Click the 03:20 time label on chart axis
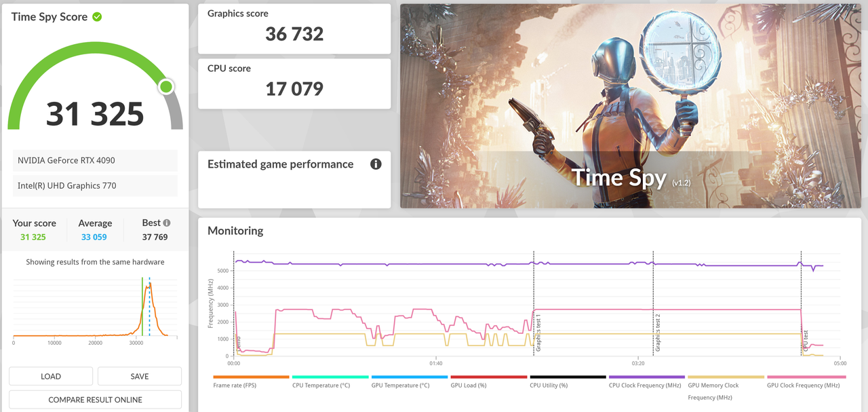 637,363
